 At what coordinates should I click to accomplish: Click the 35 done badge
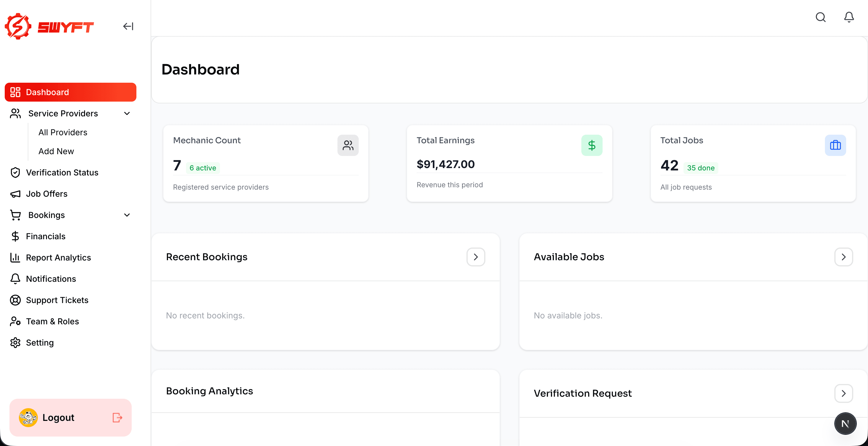(701, 167)
